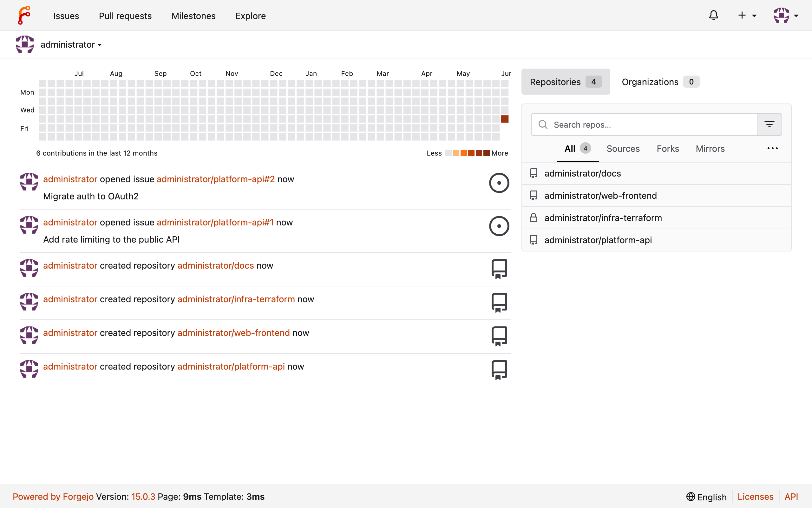Switch to the Organizations tab
Viewport: 812px width, 508px height.
click(660, 82)
